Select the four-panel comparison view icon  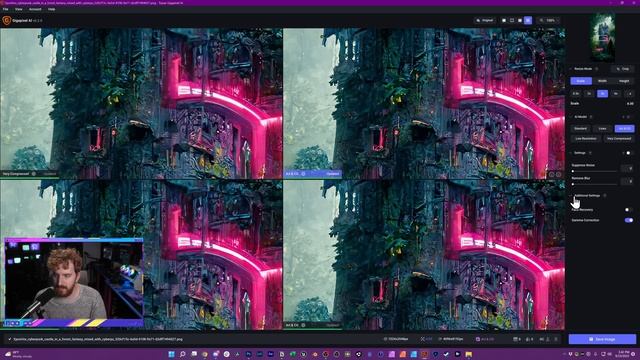(528, 20)
